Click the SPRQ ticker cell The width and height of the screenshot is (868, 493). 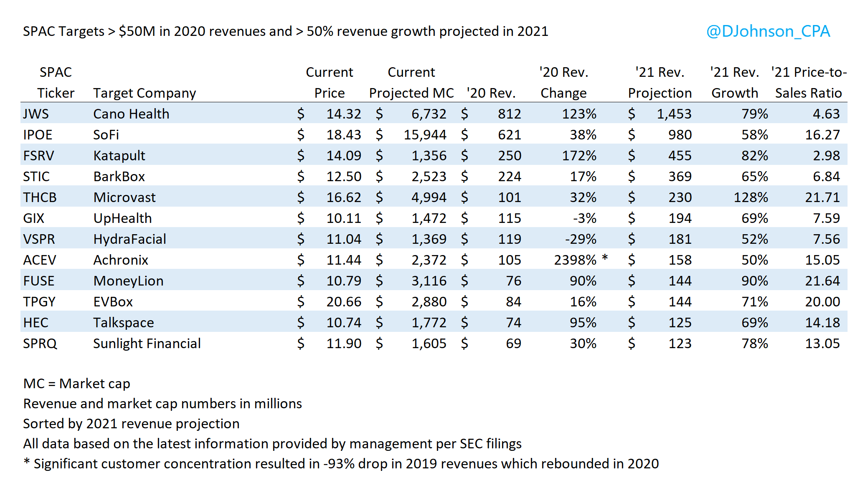pyautogui.click(x=40, y=344)
